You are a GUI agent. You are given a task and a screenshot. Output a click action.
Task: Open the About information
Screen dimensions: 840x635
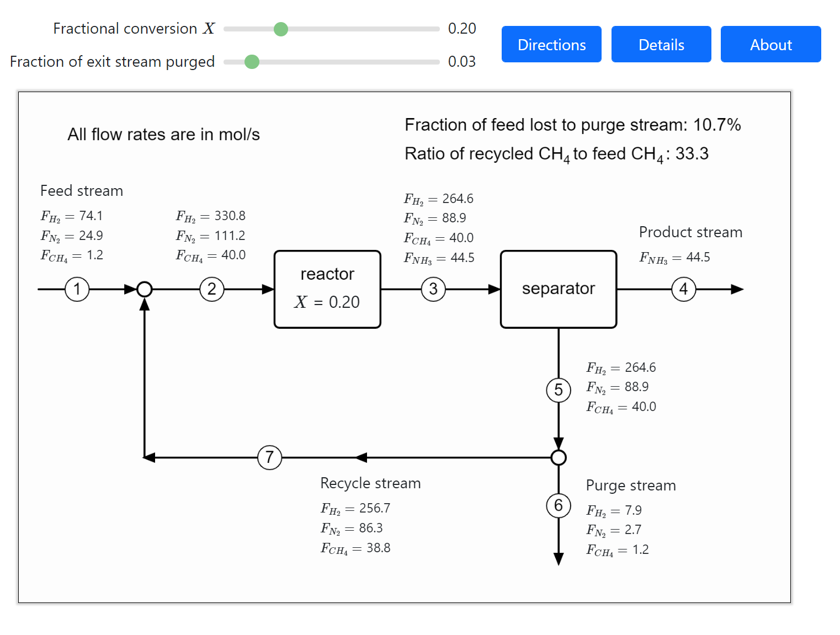coord(770,44)
